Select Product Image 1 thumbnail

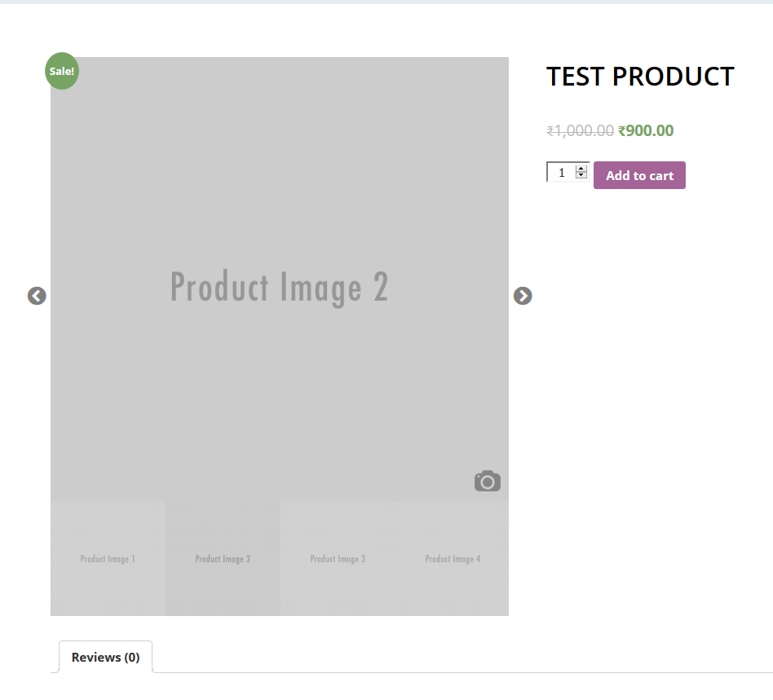pos(108,559)
